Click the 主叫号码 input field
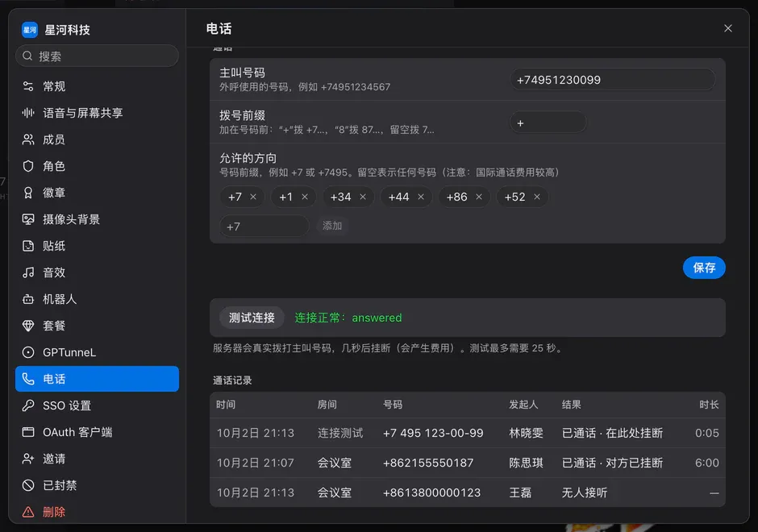The width and height of the screenshot is (758, 532). (613, 80)
